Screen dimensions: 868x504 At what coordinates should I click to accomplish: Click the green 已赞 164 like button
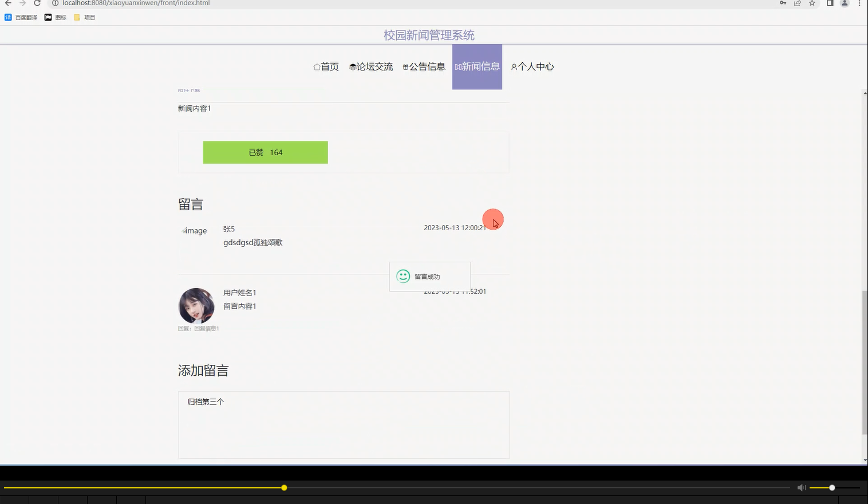click(x=265, y=152)
